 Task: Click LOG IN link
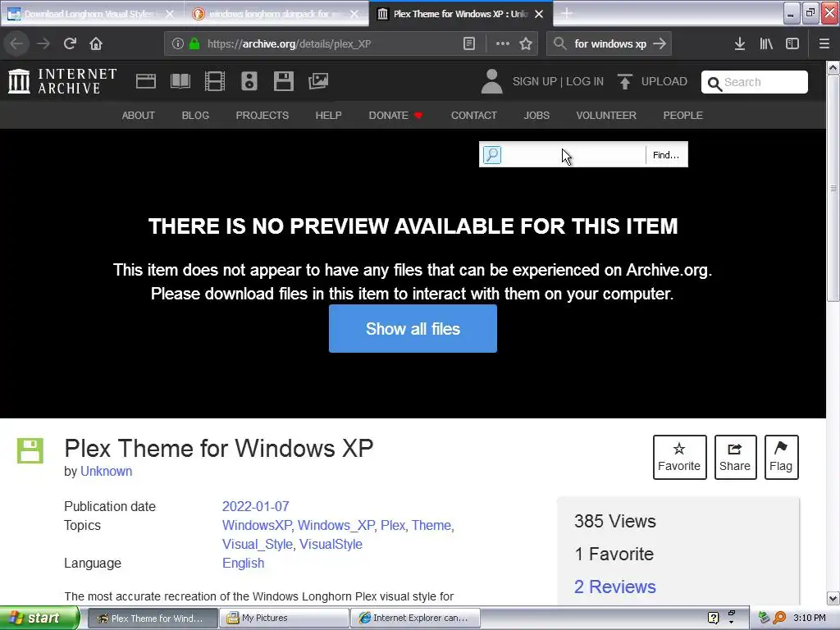pyautogui.click(x=585, y=81)
